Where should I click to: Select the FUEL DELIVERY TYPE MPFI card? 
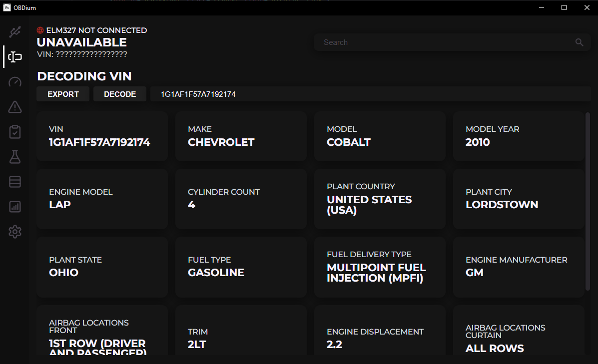tap(380, 267)
